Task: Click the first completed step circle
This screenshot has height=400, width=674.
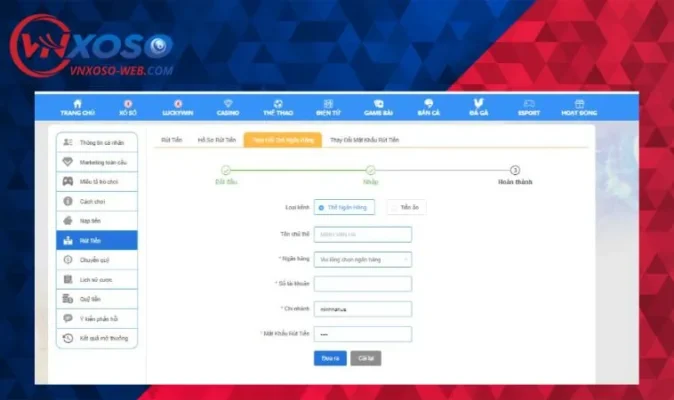Action: pos(226,170)
